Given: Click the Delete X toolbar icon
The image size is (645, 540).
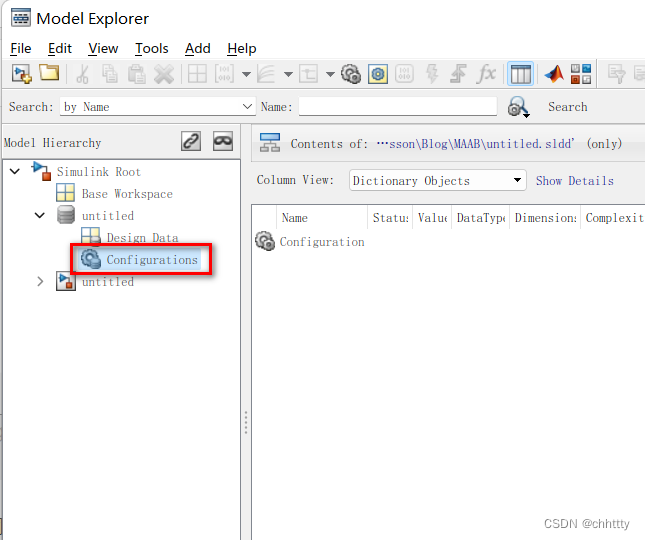Looking at the screenshot, I should click(164, 74).
